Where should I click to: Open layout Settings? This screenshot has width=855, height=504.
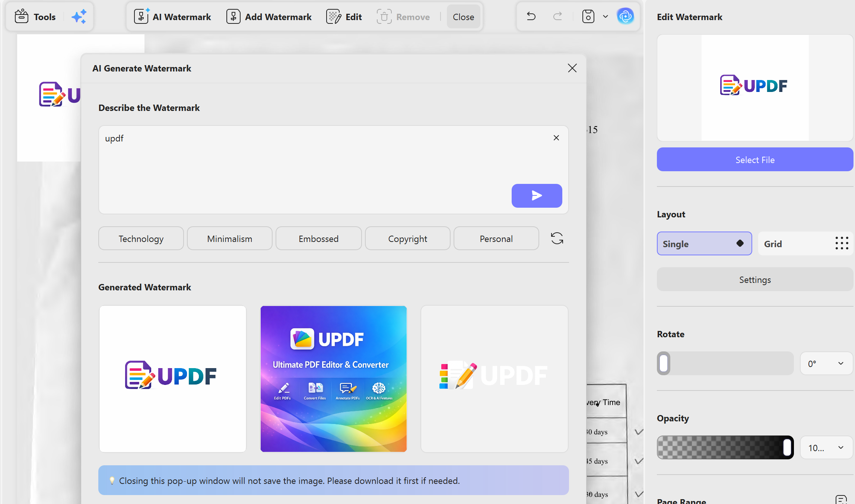(755, 280)
